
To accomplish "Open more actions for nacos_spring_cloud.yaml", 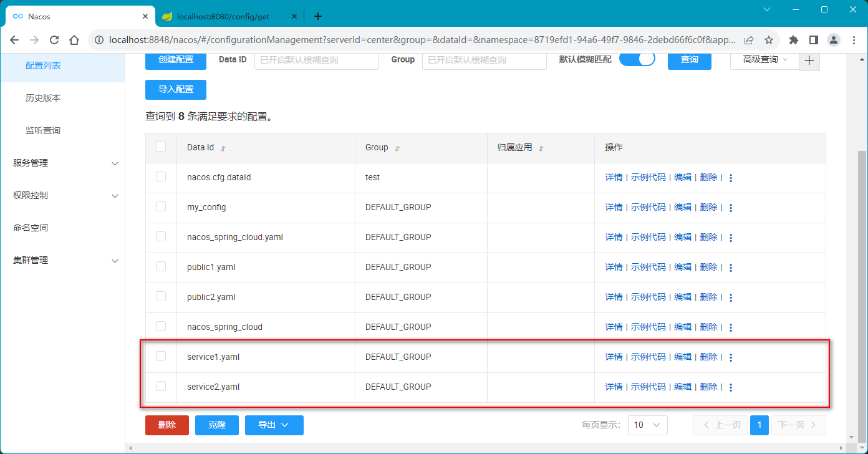I will (731, 238).
